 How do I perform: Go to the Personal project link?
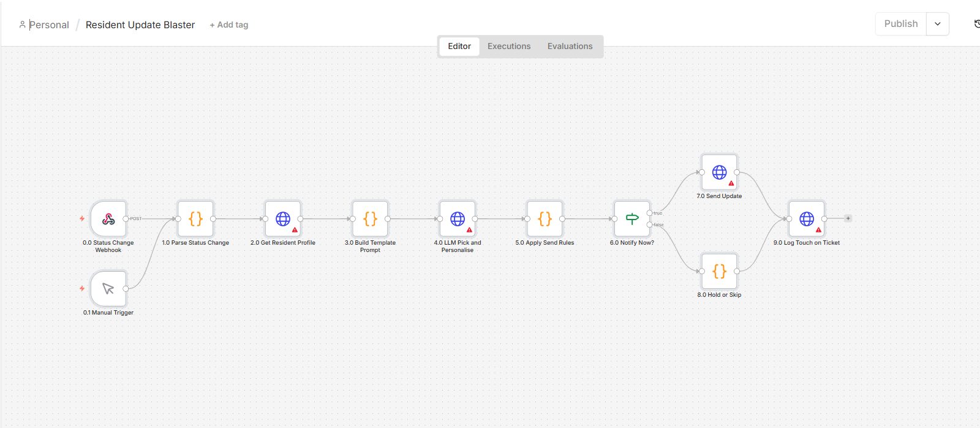tap(49, 25)
